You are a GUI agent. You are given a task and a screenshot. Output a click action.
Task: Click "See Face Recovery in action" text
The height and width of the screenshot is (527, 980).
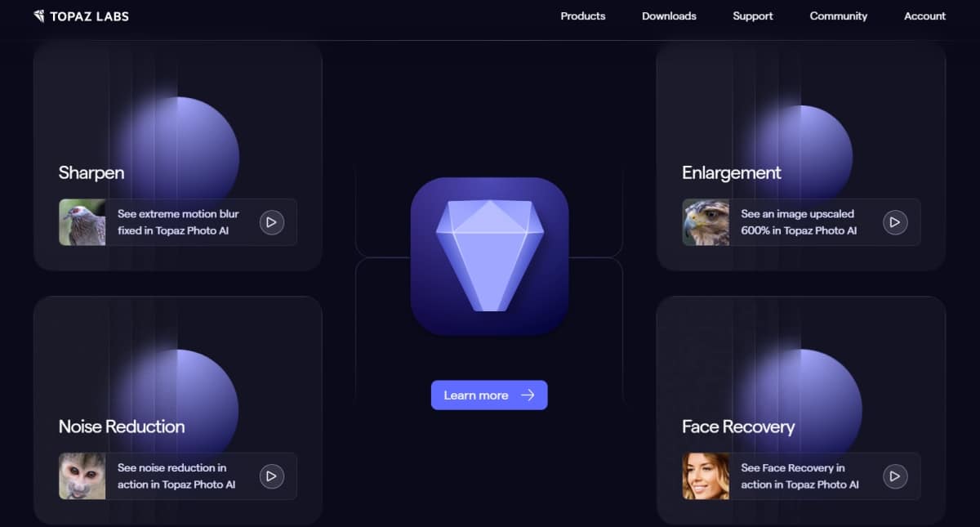coord(800,476)
